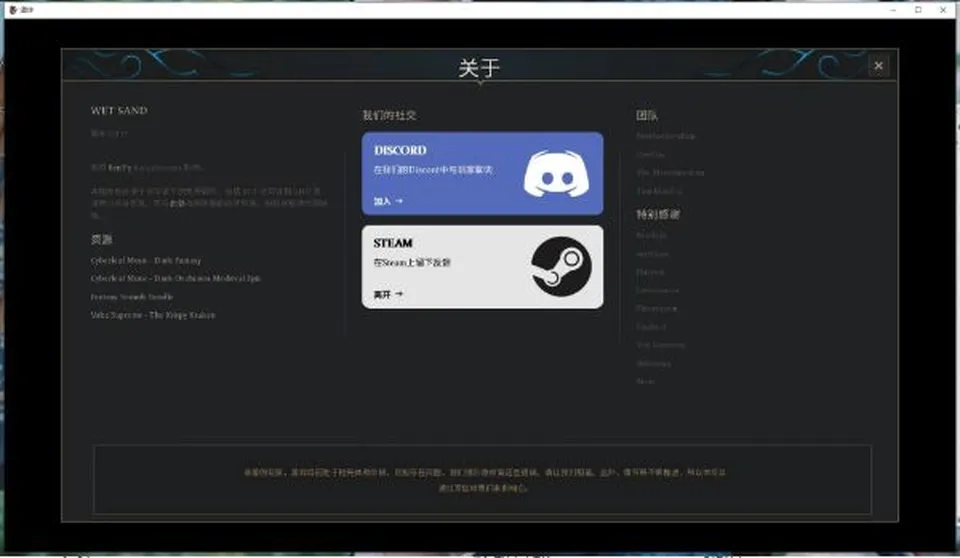Maximize the application window
The height and width of the screenshot is (558, 960).
tap(918, 10)
